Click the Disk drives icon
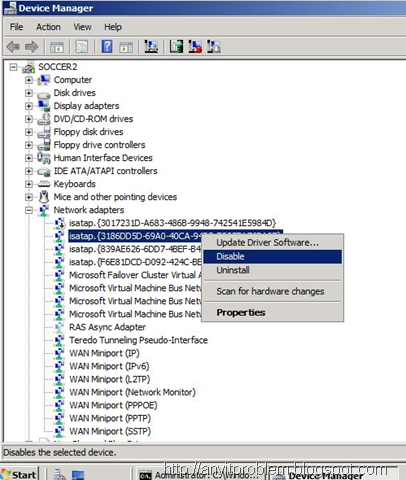This screenshot has width=406, height=480. (x=44, y=94)
